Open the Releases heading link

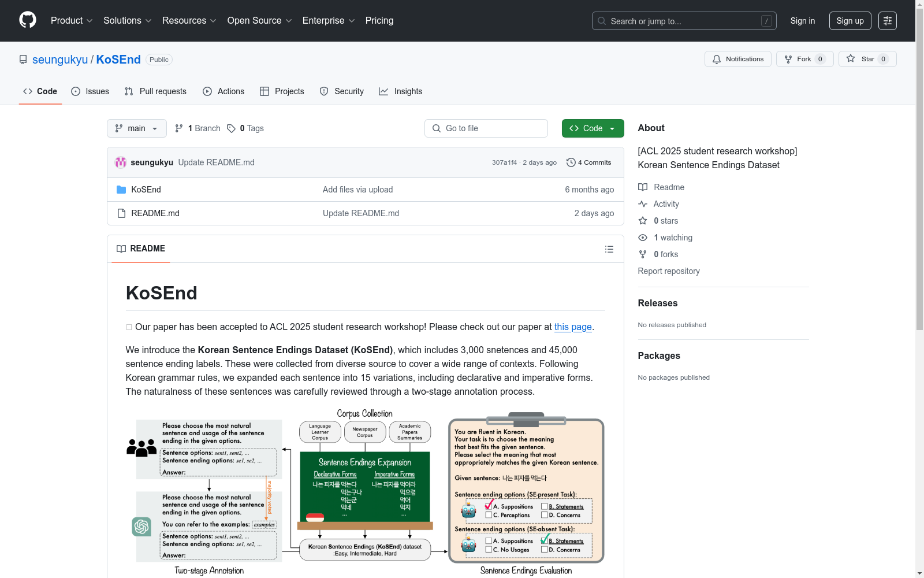[658, 303]
